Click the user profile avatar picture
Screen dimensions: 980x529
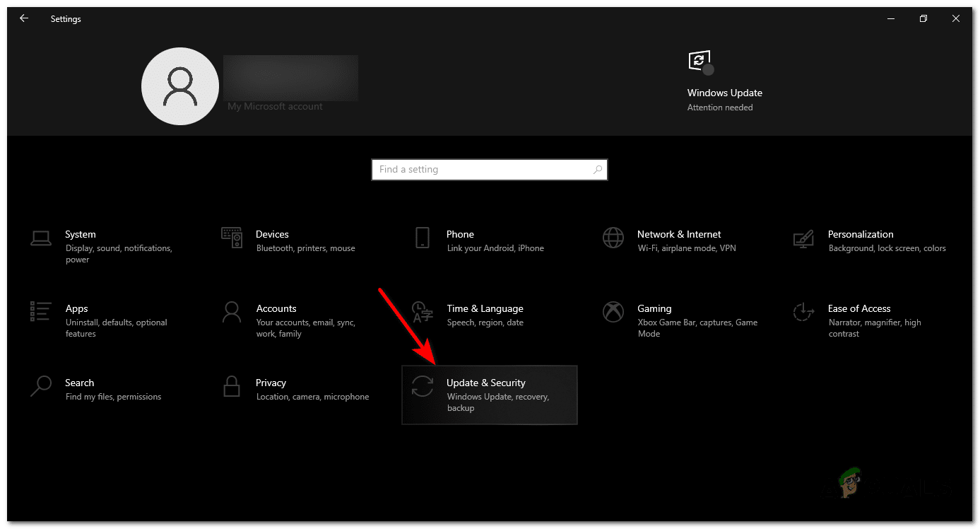[x=180, y=86]
